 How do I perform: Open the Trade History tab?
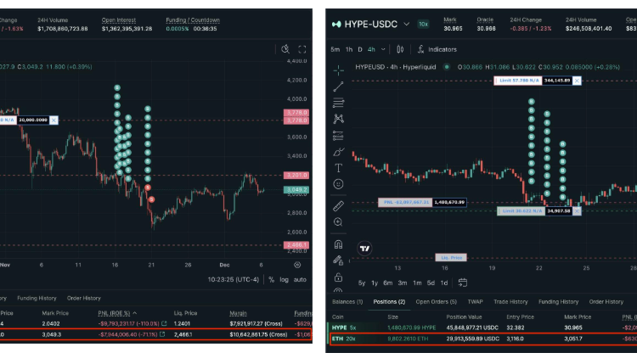[512, 301]
